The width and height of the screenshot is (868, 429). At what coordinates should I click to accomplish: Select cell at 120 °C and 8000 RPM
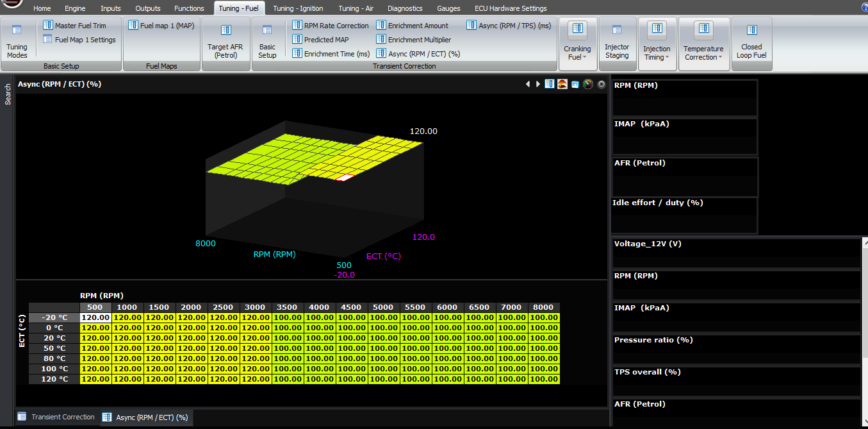(544, 379)
